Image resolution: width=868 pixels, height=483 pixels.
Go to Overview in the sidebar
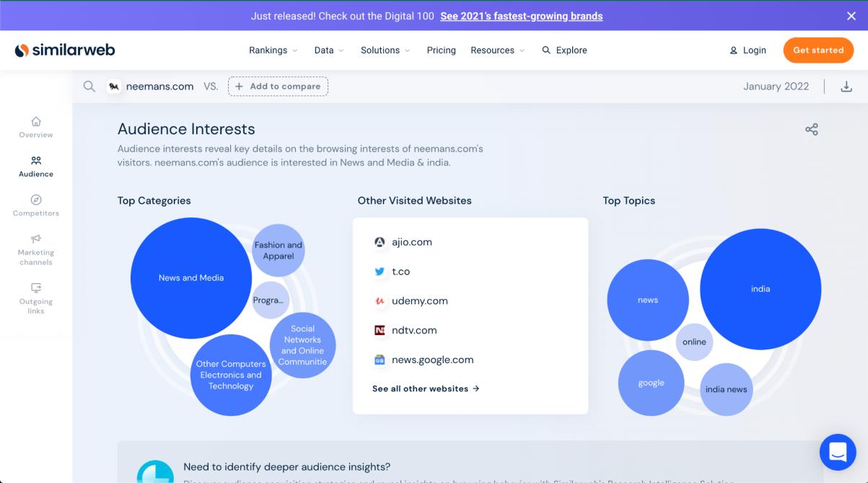click(36, 127)
